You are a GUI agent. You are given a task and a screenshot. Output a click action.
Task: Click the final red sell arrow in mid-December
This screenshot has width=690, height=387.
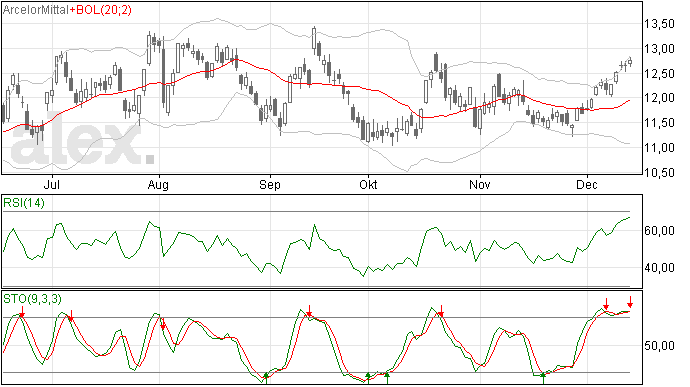(x=630, y=302)
